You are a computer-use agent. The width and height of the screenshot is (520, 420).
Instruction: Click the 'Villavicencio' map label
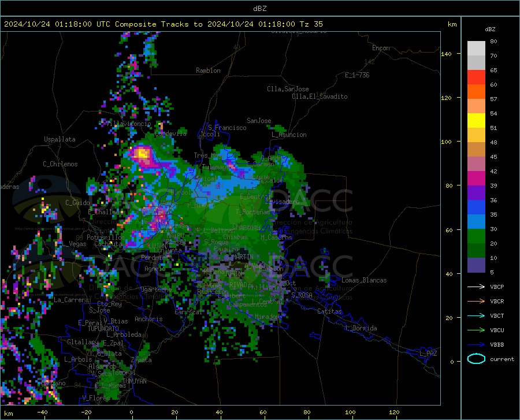128,124
